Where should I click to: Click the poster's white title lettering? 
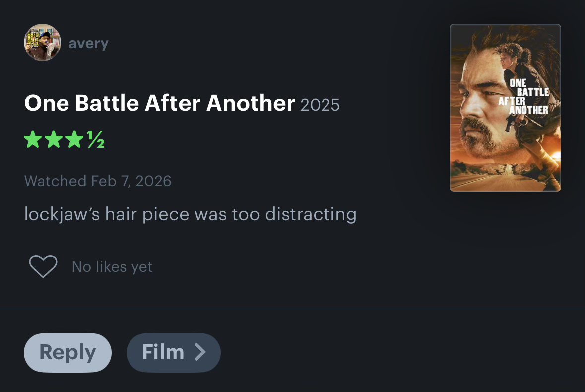524,97
